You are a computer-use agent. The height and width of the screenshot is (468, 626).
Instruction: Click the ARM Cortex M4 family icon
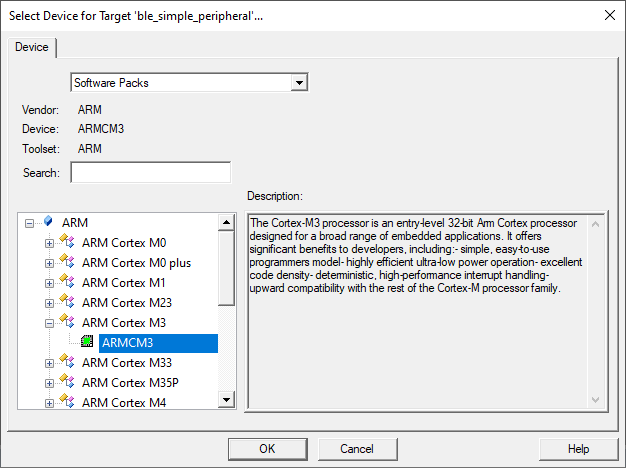(x=67, y=401)
